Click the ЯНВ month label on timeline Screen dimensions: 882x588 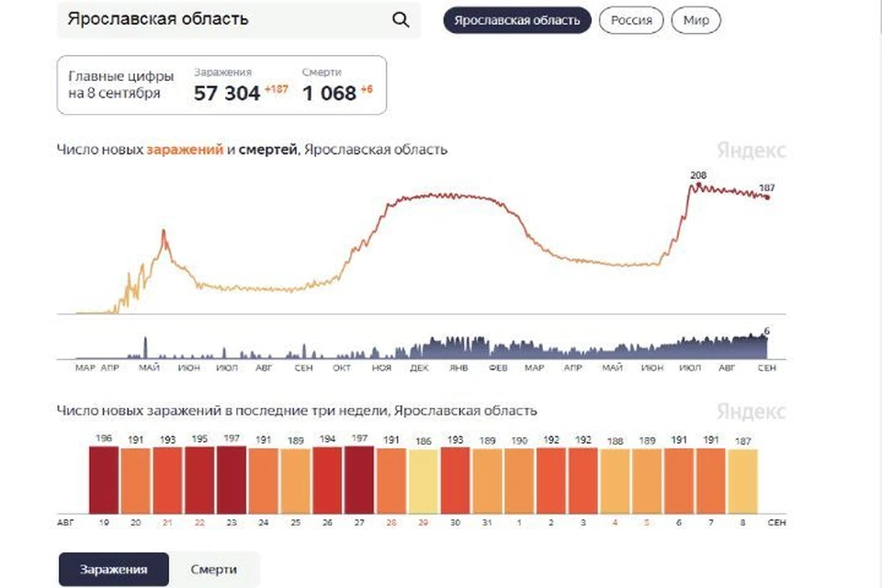pos(458,367)
